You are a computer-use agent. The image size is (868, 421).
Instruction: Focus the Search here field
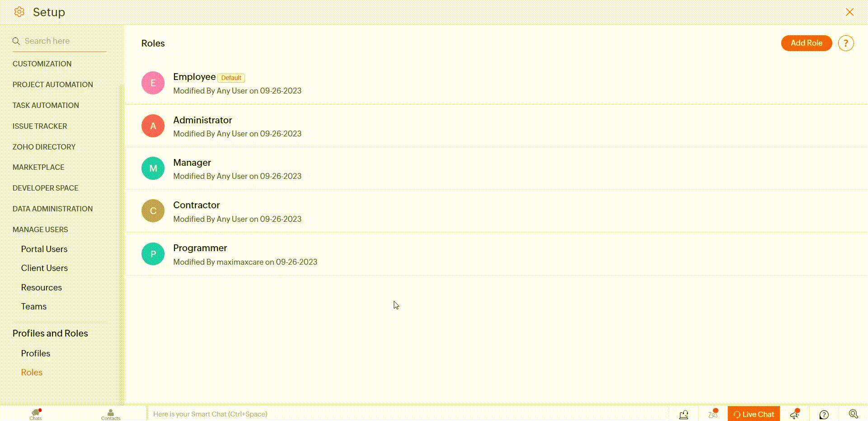[x=63, y=41]
